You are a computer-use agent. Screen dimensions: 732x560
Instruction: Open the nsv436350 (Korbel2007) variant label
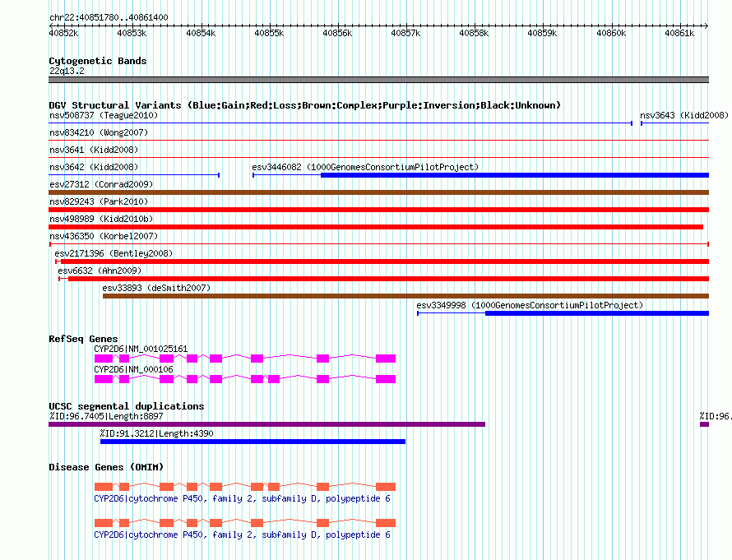(104, 236)
